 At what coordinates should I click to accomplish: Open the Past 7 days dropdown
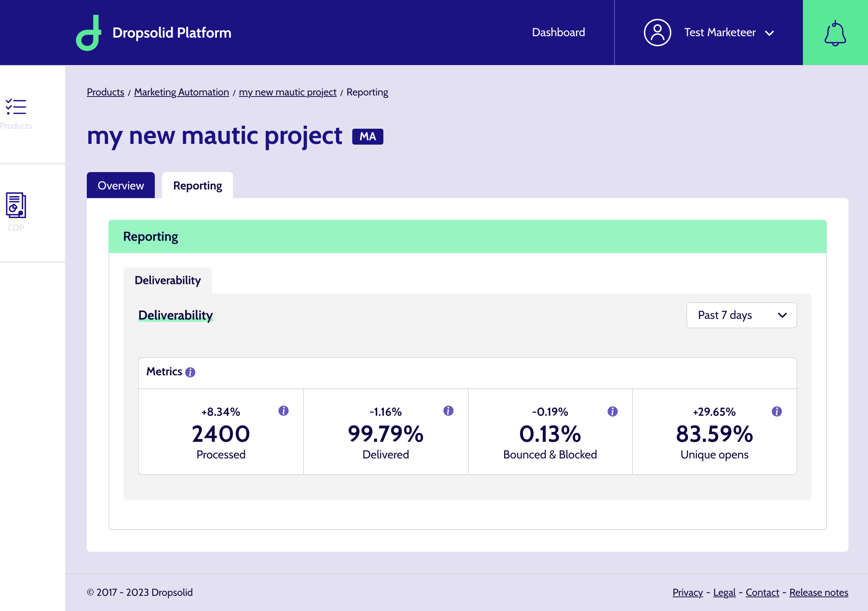tap(741, 315)
